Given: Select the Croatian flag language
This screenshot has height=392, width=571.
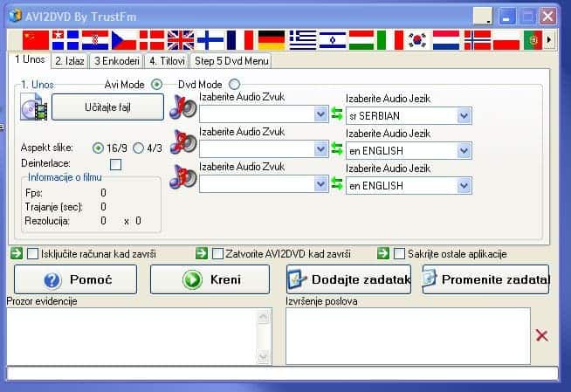Looking at the screenshot, I should (x=95, y=40).
